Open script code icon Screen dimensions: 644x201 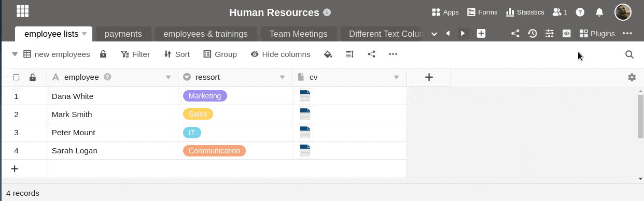point(567,34)
